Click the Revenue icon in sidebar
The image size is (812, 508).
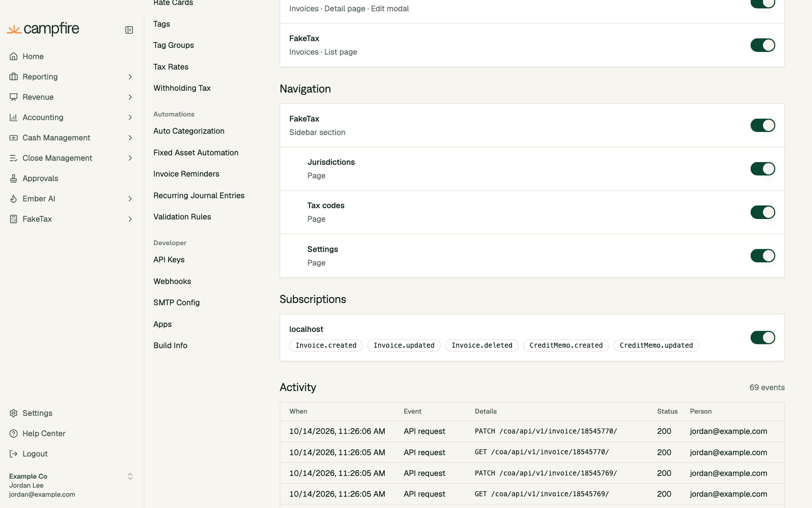pyautogui.click(x=14, y=97)
